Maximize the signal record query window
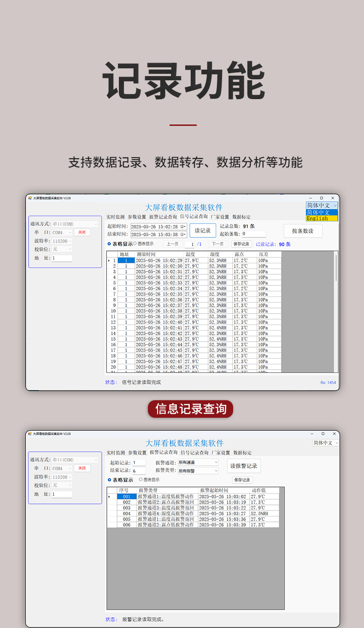This screenshot has width=364, height=628. pos(322,198)
